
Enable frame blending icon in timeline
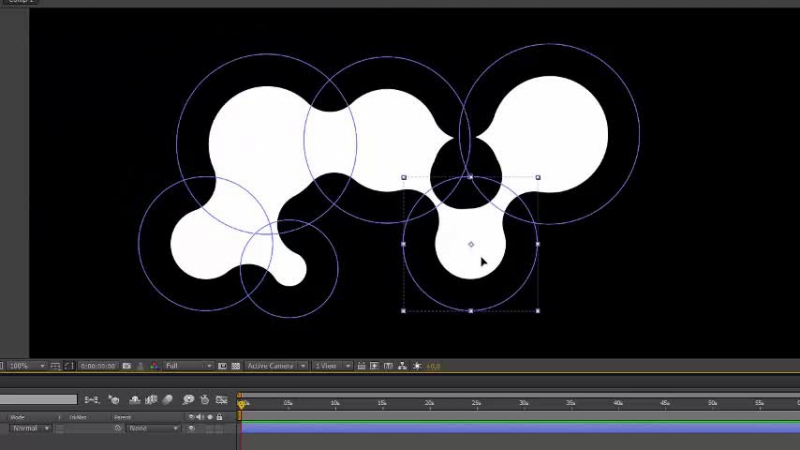tap(151, 399)
